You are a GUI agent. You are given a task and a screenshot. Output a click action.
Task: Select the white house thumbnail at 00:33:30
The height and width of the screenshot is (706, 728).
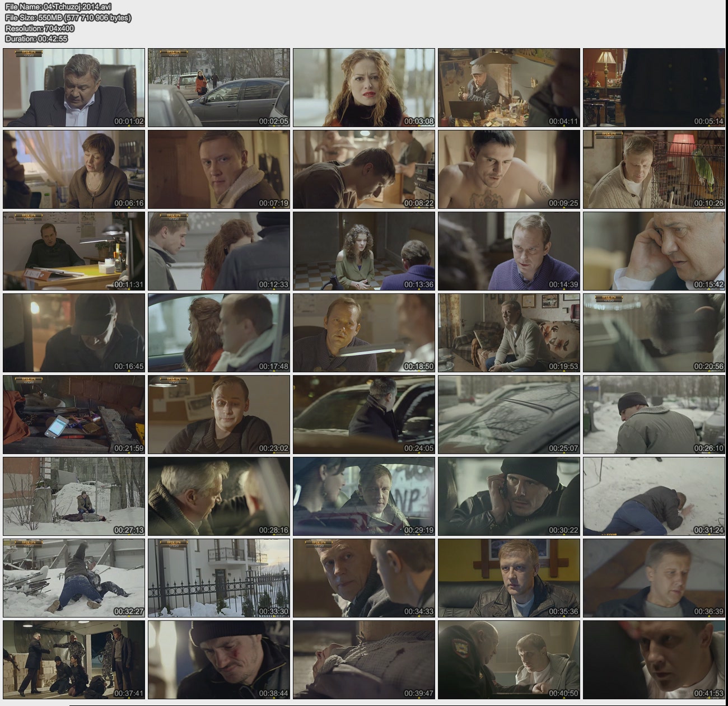218,578
